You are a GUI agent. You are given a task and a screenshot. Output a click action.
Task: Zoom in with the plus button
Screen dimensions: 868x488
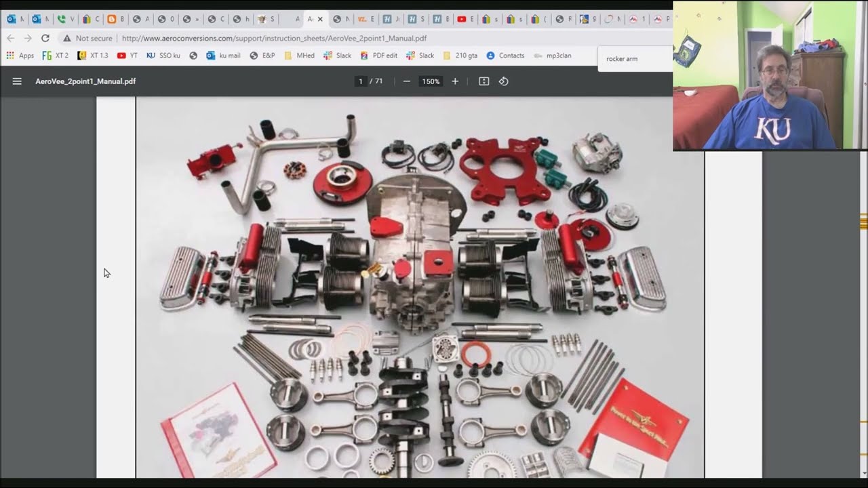point(455,81)
